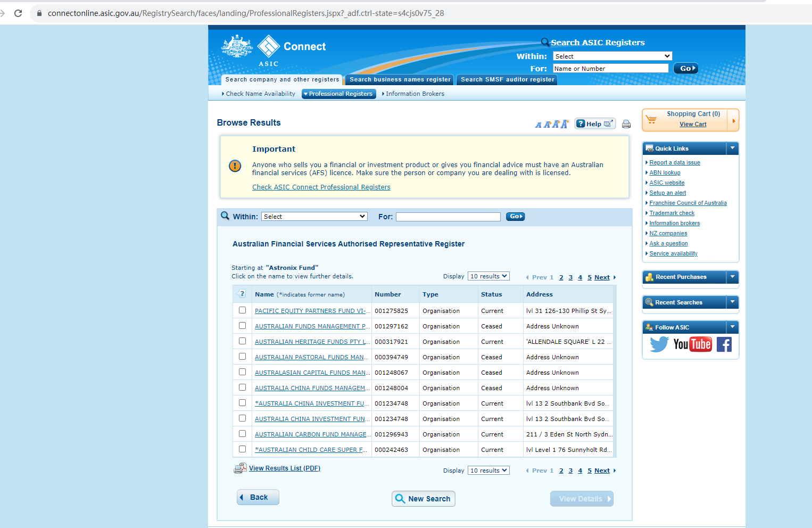Open Ask a question quick link
The width and height of the screenshot is (812, 528).
[x=668, y=243]
